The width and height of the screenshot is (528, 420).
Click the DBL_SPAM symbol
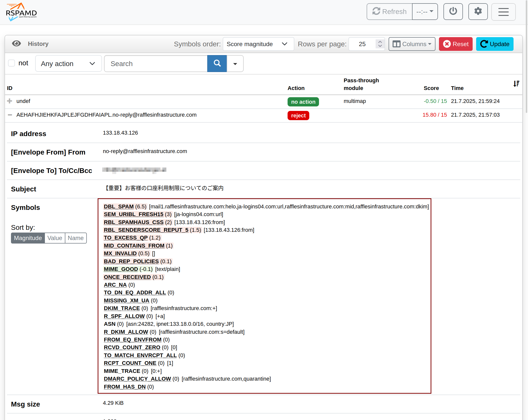119,207
